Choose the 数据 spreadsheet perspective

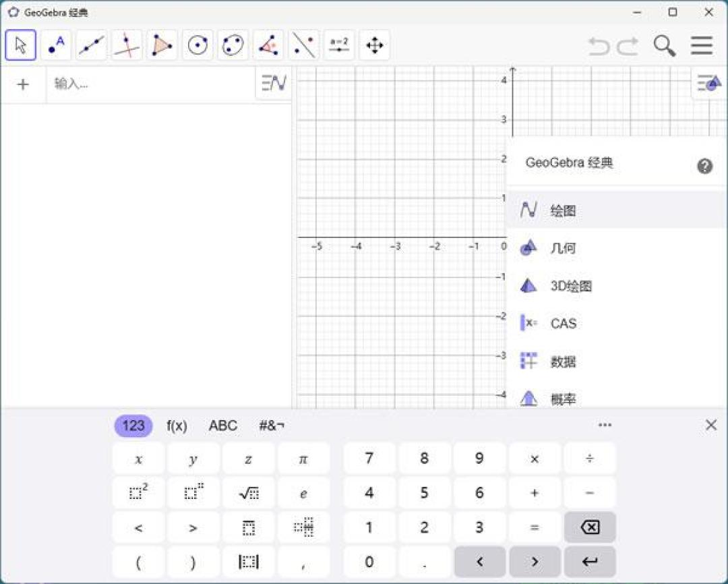click(615, 361)
